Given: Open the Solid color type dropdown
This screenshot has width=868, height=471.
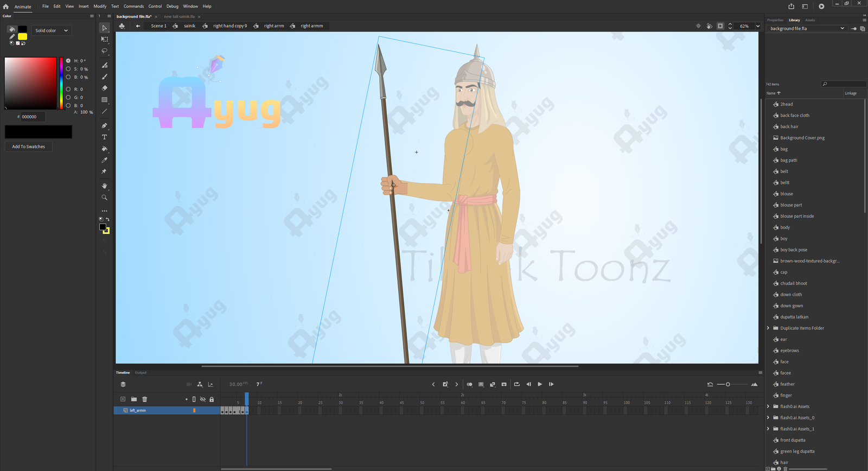Looking at the screenshot, I should click(52, 30).
